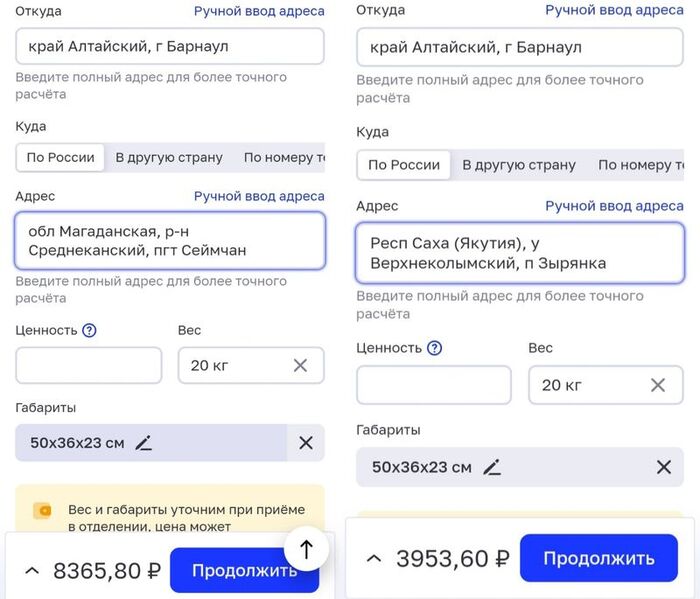This screenshot has height=599, width=700.
Task: Click the scroll-to-top arrow button
Action: (x=307, y=548)
